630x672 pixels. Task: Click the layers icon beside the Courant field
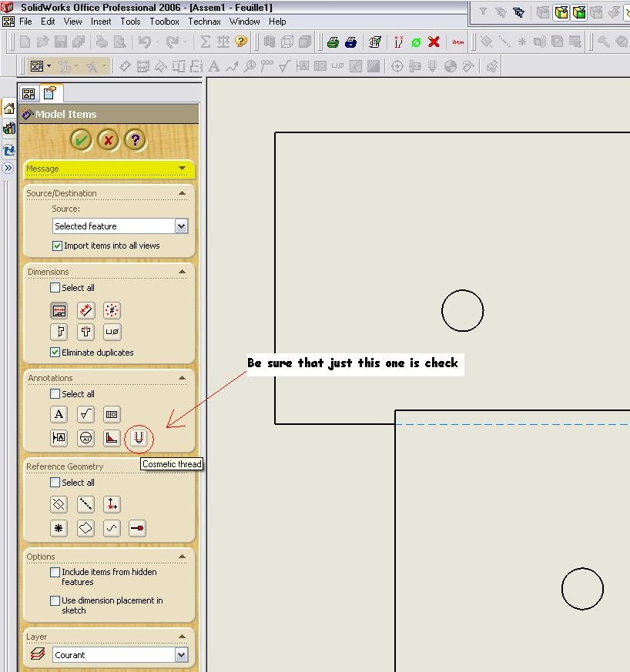coord(37,654)
